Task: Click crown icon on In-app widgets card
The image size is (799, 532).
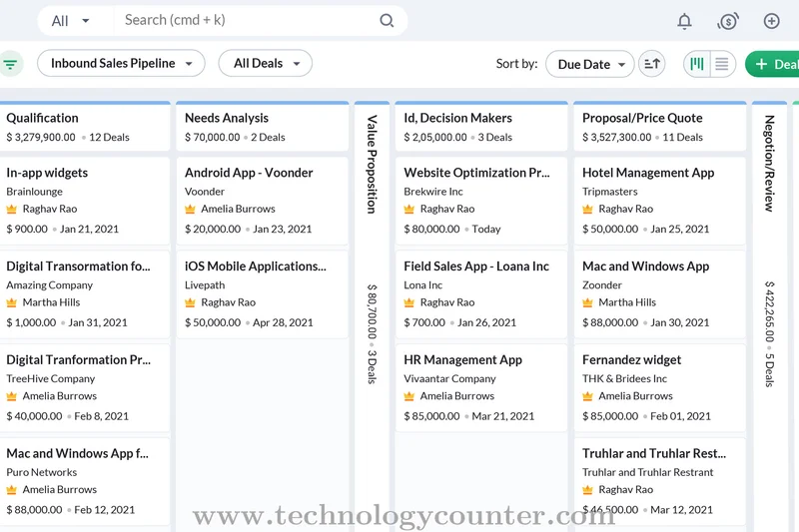Action: 12,209
